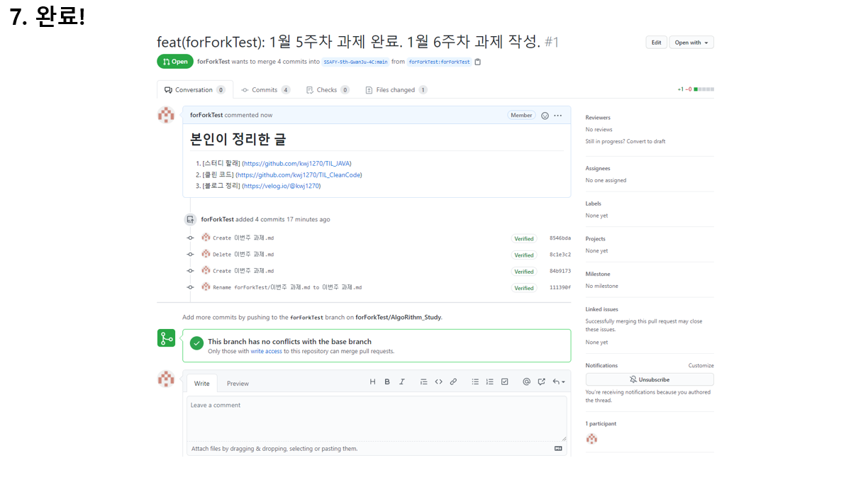
Task: Select the Heading formatting icon
Action: point(372,381)
